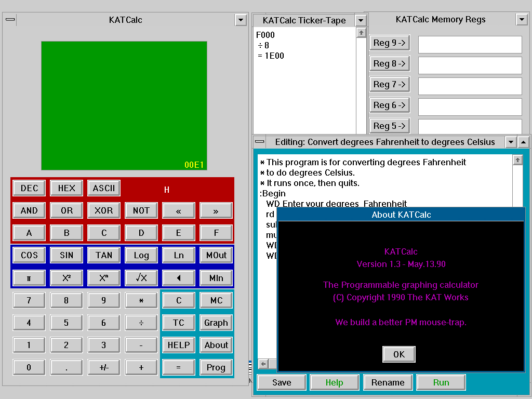The height and width of the screenshot is (399, 532).
Task: Click the Ln function key
Action: click(179, 256)
